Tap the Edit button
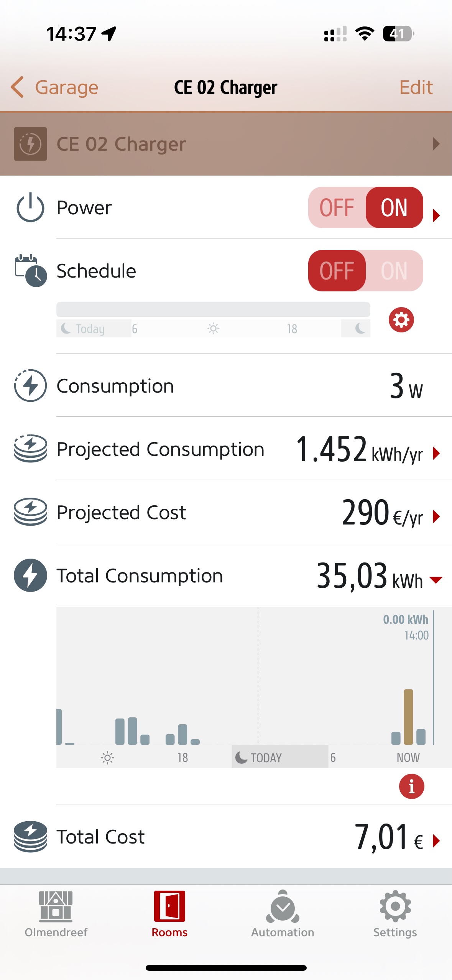Image resolution: width=452 pixels, height=980 pixels. click(416, 87)
